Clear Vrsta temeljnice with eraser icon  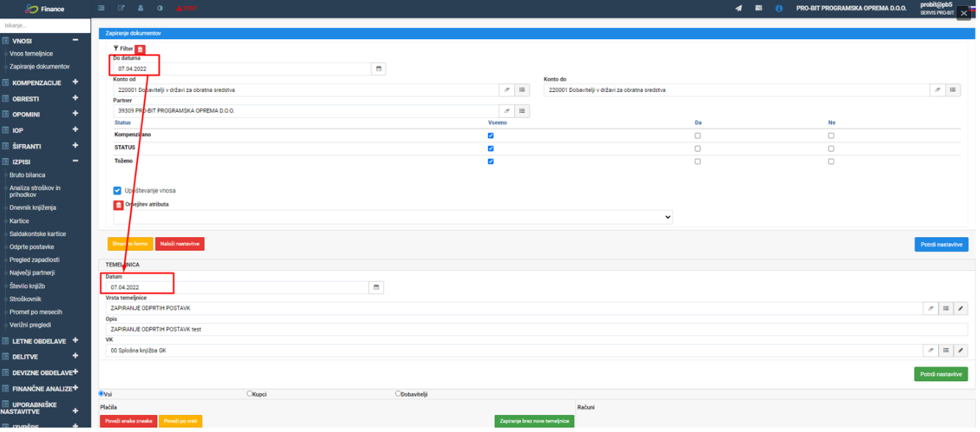coord(930,308)
